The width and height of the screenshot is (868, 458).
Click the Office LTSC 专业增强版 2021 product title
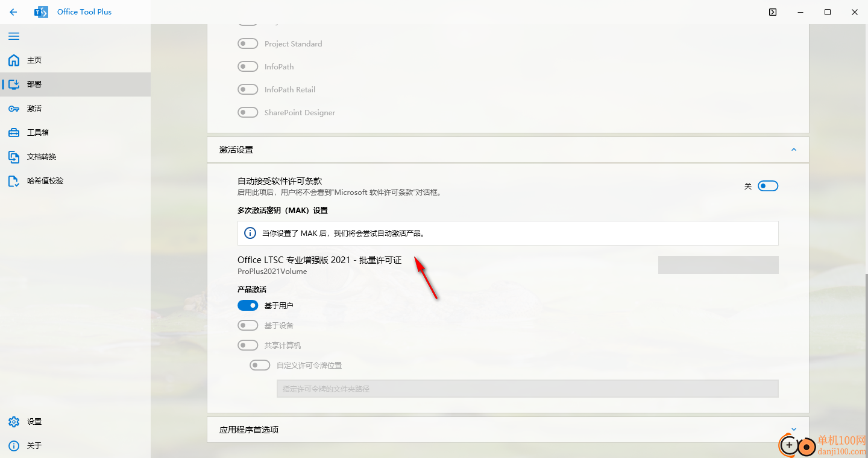tap(319, 260)
